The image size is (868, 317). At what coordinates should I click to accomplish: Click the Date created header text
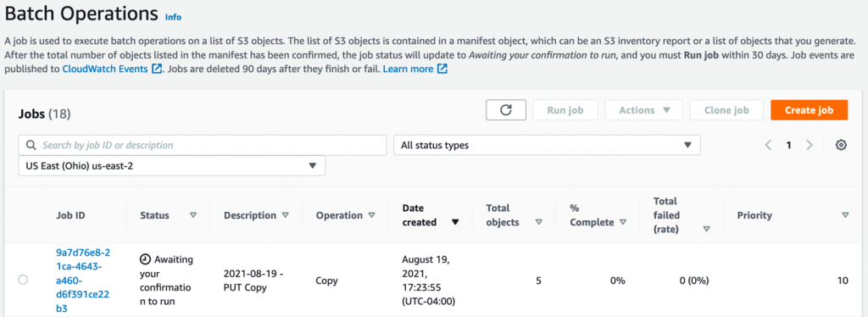(x=419, y=215)
